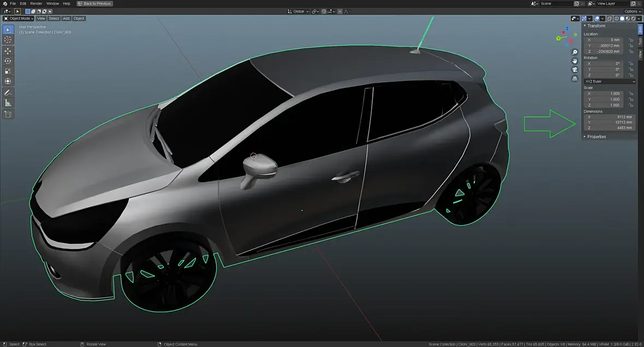The image size is (644, 347).
Task: Click the Back to Previous button
Action: [94, 3]
